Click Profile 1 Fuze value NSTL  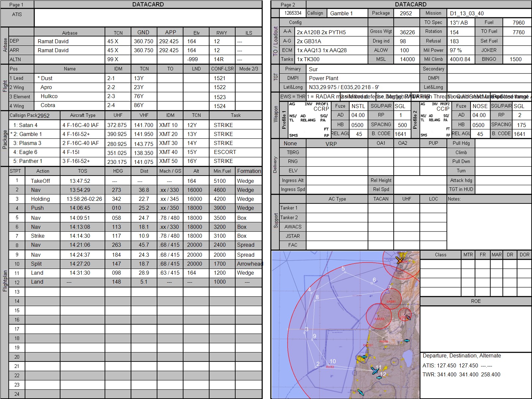click(x=358, y=106)
